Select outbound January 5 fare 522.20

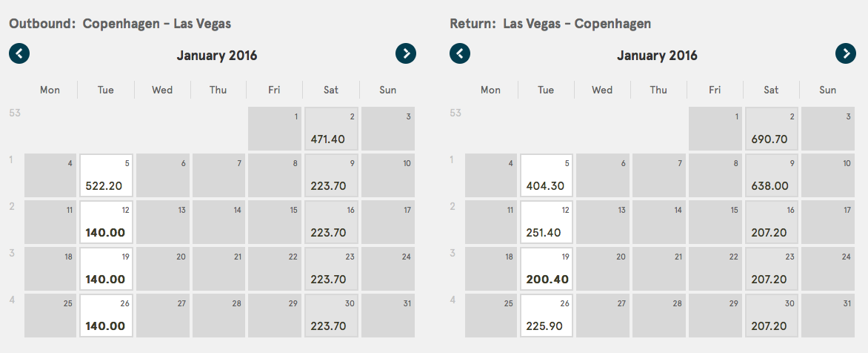(x=107, y=176)
